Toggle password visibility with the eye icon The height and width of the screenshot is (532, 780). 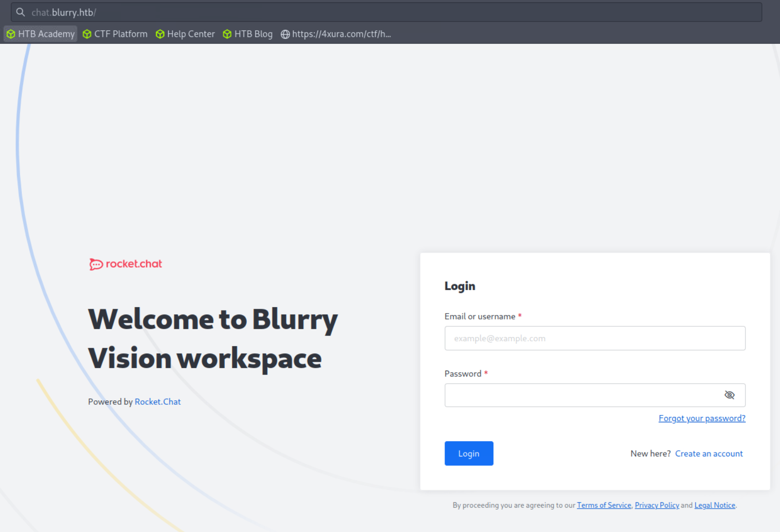[x=729, y=395]
